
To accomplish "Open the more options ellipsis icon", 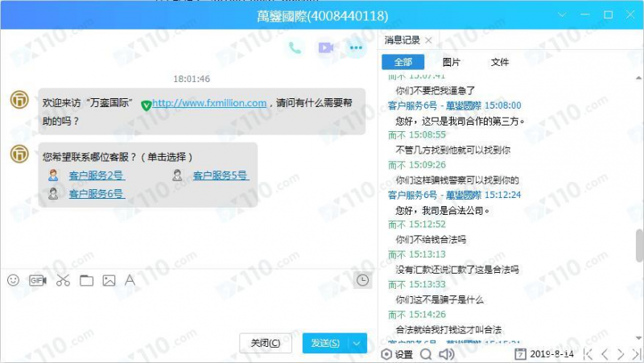I will click(356, 48).
